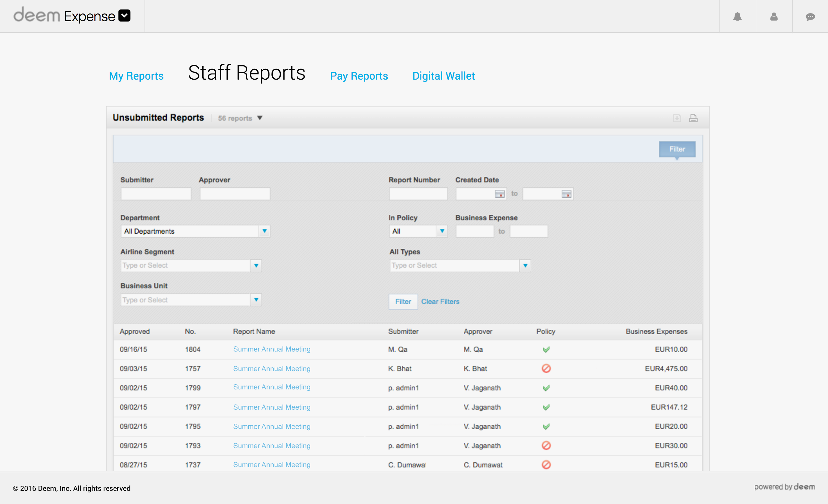This screenshot has width=828, height=504.
Task: Open the Created Date start calendar icon
Action: 500,194
